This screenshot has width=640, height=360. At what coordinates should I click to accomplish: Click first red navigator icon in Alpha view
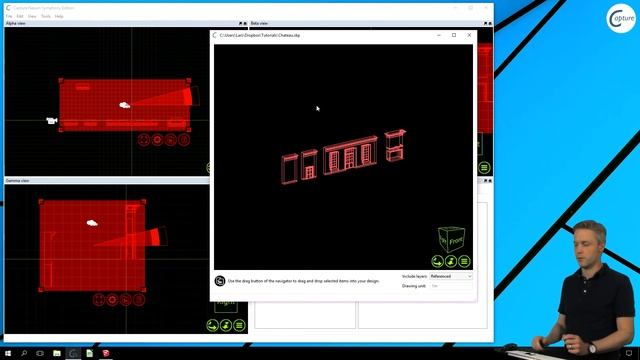coord(144,140)
